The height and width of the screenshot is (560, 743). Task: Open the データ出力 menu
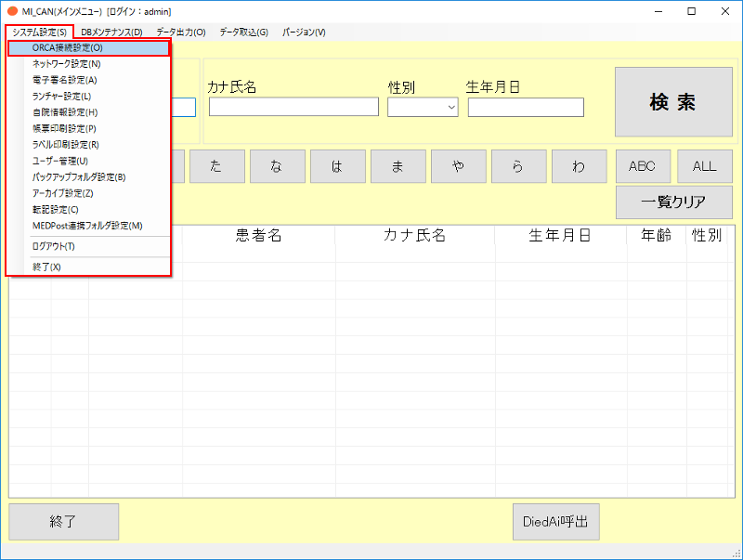click(181, 33)
